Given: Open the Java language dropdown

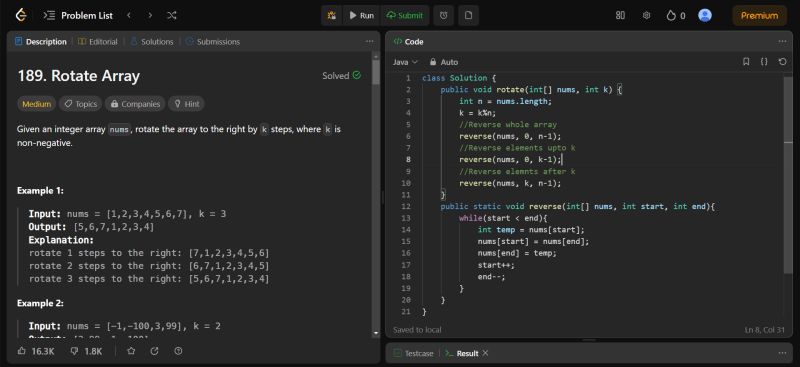Looking at the screenshot, I should (x=405, y=62).
